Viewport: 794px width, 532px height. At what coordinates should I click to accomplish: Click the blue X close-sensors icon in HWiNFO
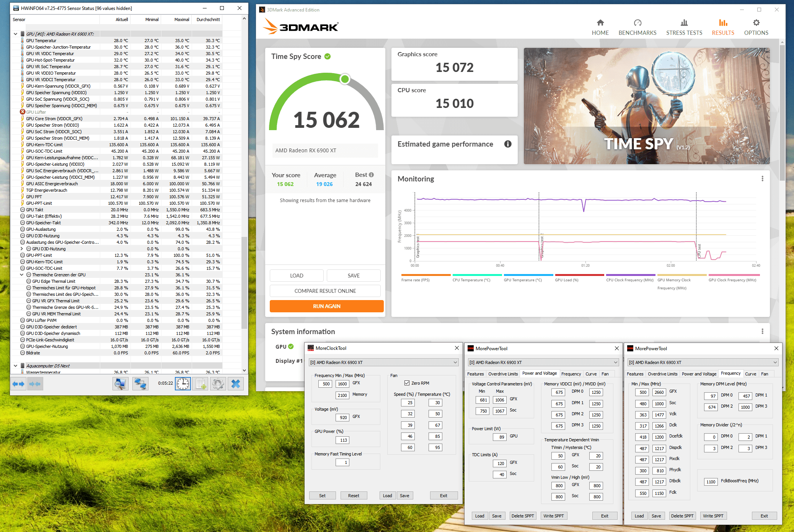click(236, 383)
